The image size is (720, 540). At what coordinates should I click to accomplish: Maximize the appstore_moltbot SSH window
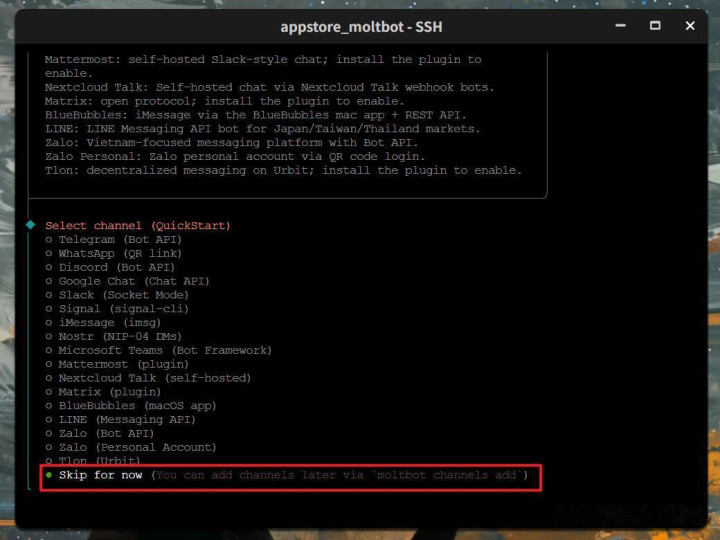coord(655,26)
